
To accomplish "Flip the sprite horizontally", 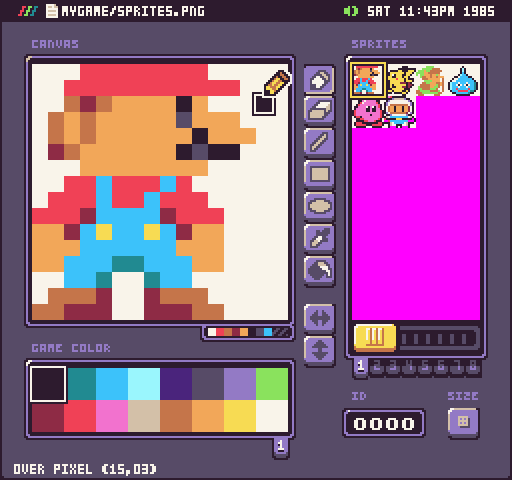I will click(x=319, y=318).
